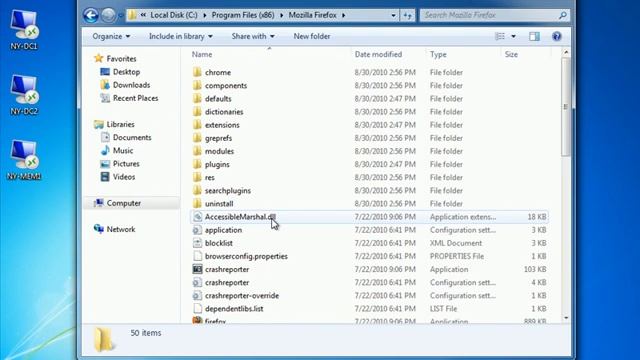Select the components folder icon

[x=198, y=85]
